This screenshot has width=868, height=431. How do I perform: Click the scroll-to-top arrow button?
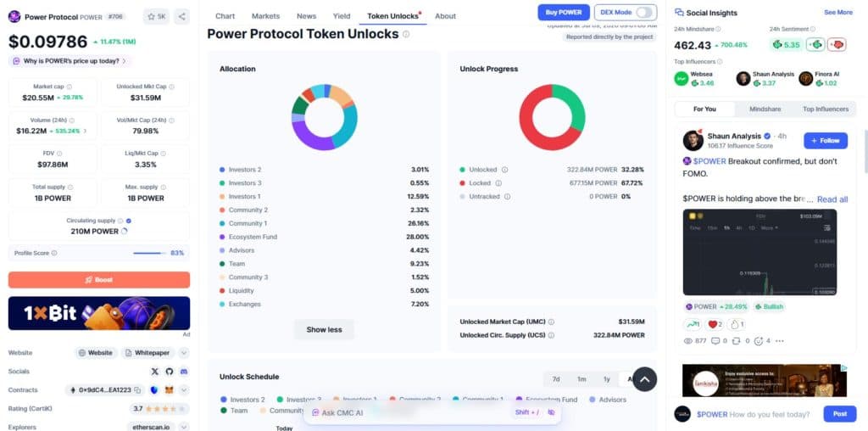[644, 379]
